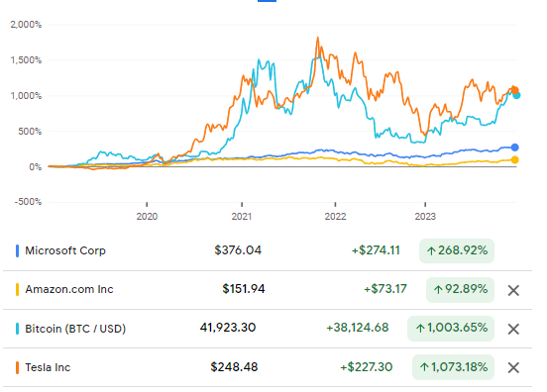Click the 2023 x-axis label

pos(425,217)
